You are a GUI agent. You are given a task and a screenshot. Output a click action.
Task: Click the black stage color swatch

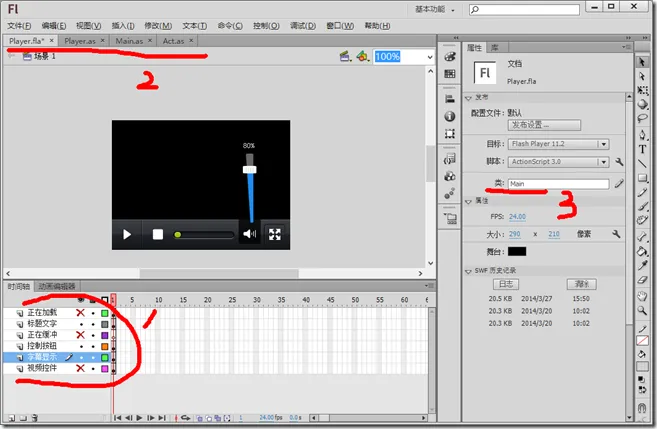[x=516, y=252]
